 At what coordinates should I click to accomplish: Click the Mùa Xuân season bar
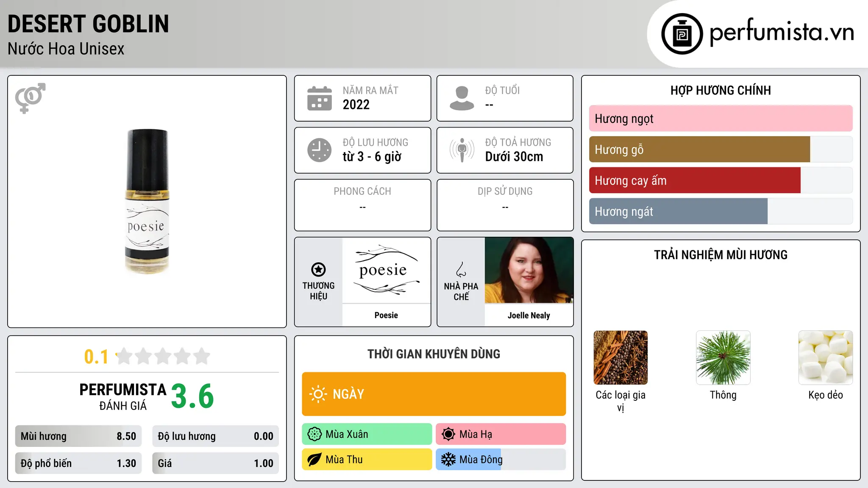point(367,434)
